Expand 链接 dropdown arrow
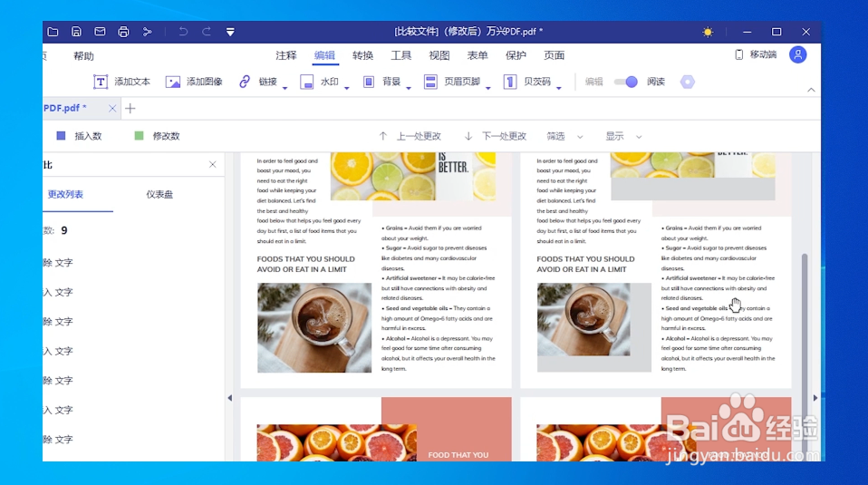This screenshot has height=485, width=868. tap(285, 88)
